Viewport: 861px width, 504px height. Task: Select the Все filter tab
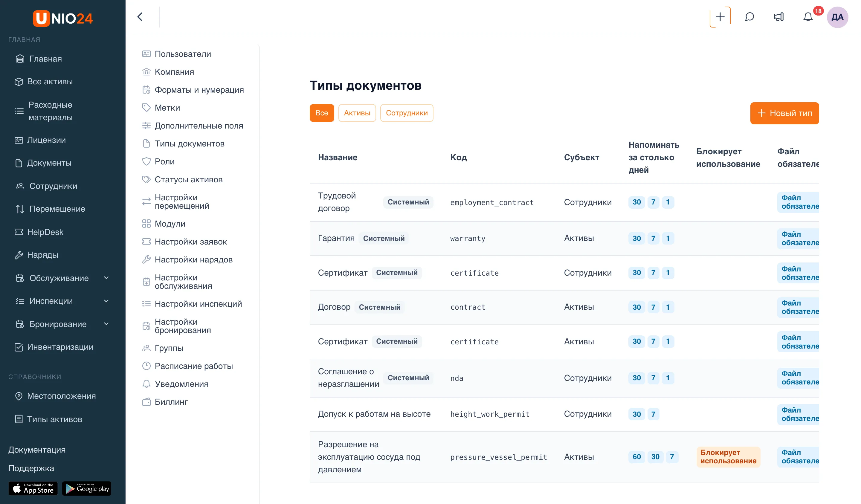coord(321,113)
